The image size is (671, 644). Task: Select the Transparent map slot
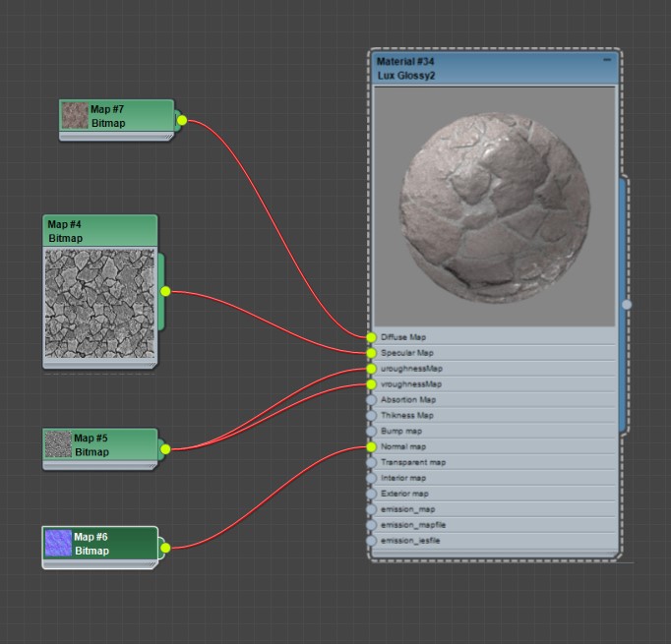(x=413, y=463)
